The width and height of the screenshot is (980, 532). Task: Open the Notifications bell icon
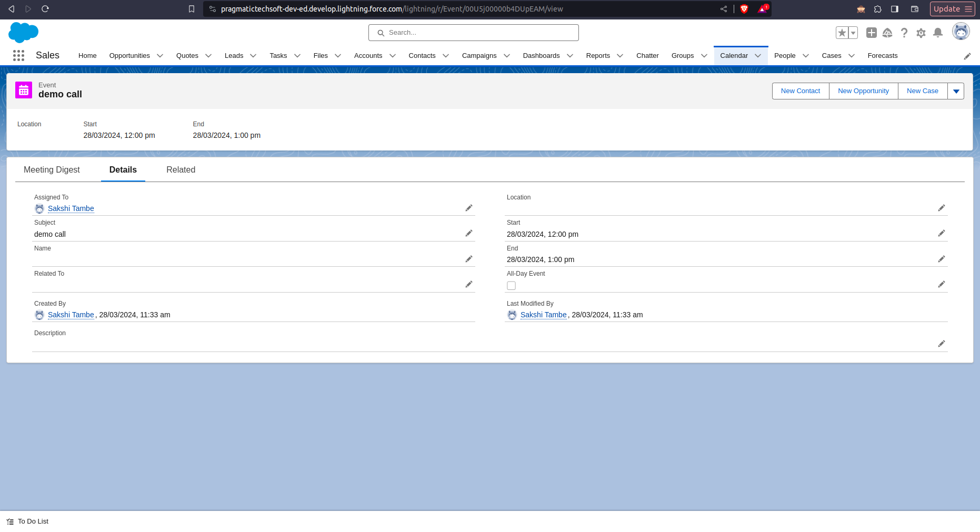coord(938,33)
